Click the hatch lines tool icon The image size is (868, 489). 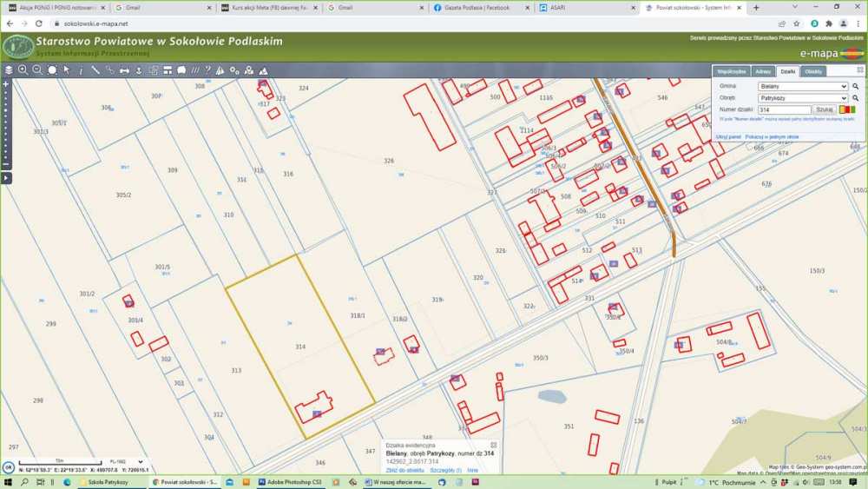pos(194,70)
